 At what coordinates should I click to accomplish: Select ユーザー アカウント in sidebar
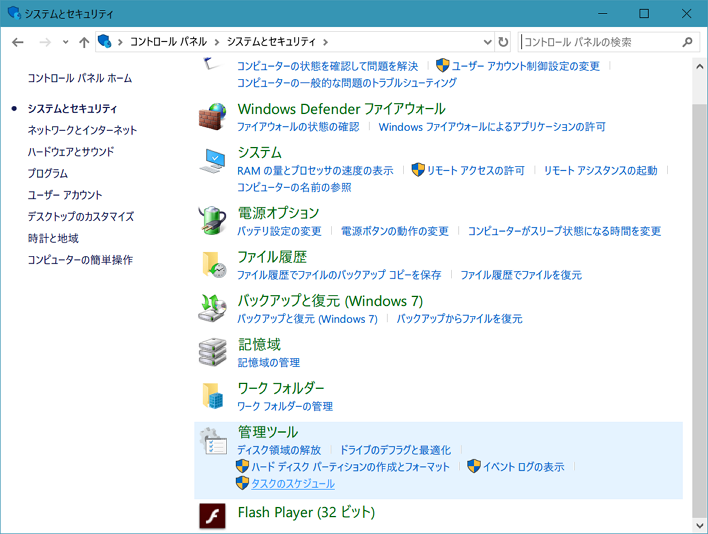65,195
